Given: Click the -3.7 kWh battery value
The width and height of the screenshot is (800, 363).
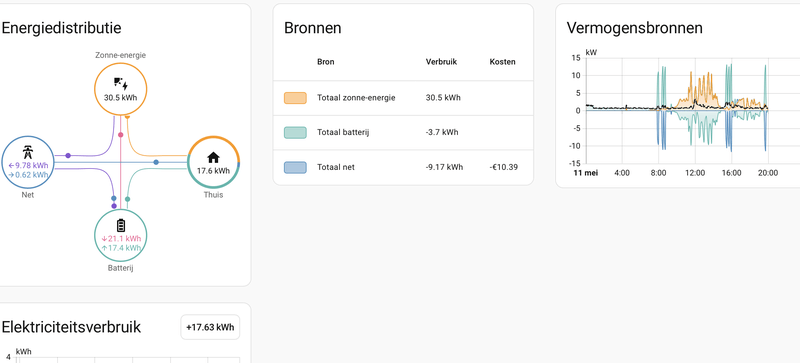Looking at the screenshot, I should click(x=442, y=132).
